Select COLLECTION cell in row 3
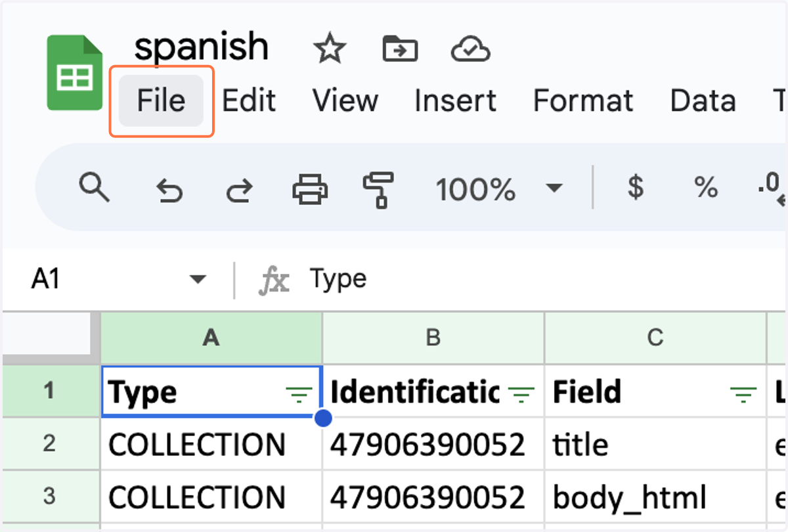788x532 pixels. [x=211, y=497]
